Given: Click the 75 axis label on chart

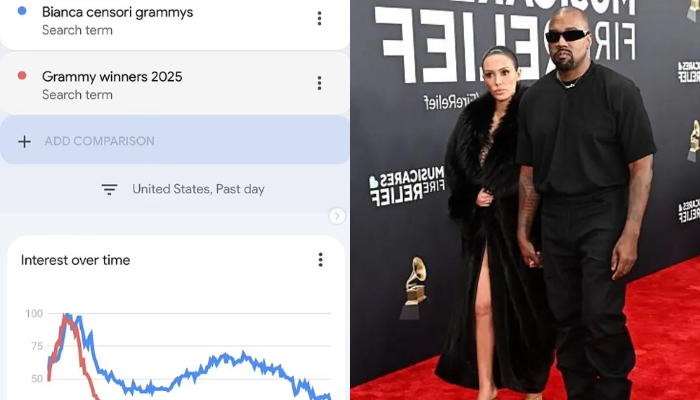Looking at the screenshot, I should pos(36,346).
